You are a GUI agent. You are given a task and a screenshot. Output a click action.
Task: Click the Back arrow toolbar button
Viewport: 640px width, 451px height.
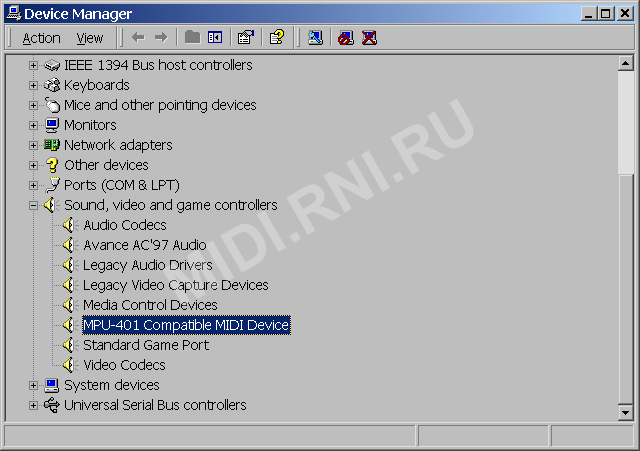(x=138, y=38)
